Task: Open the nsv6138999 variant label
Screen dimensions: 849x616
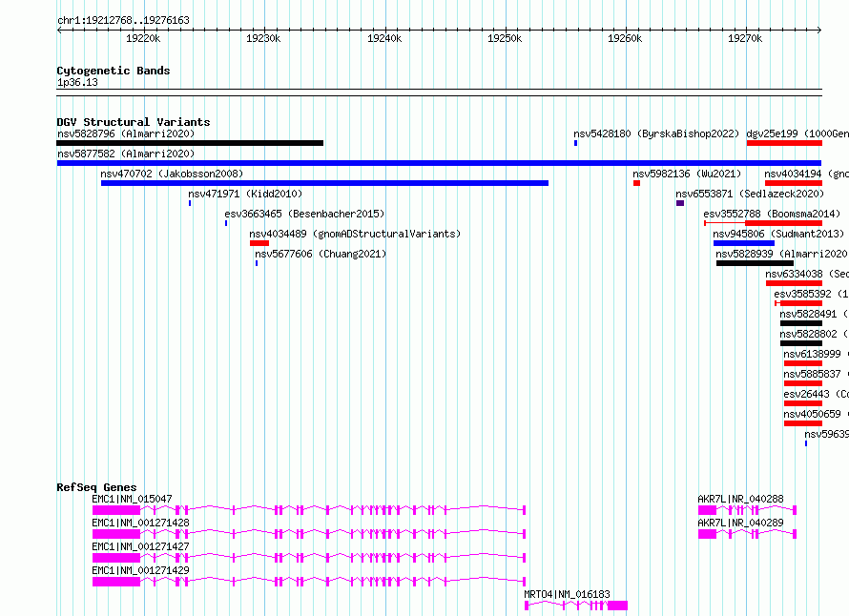Action: point(816,354)
